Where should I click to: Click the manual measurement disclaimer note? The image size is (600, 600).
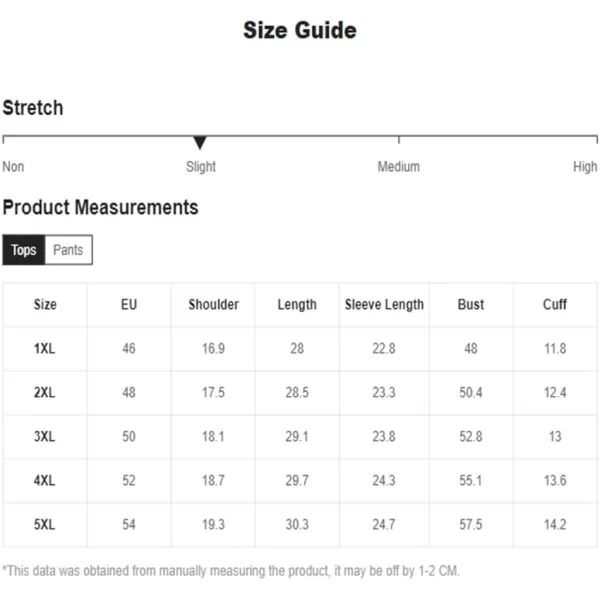231,571
